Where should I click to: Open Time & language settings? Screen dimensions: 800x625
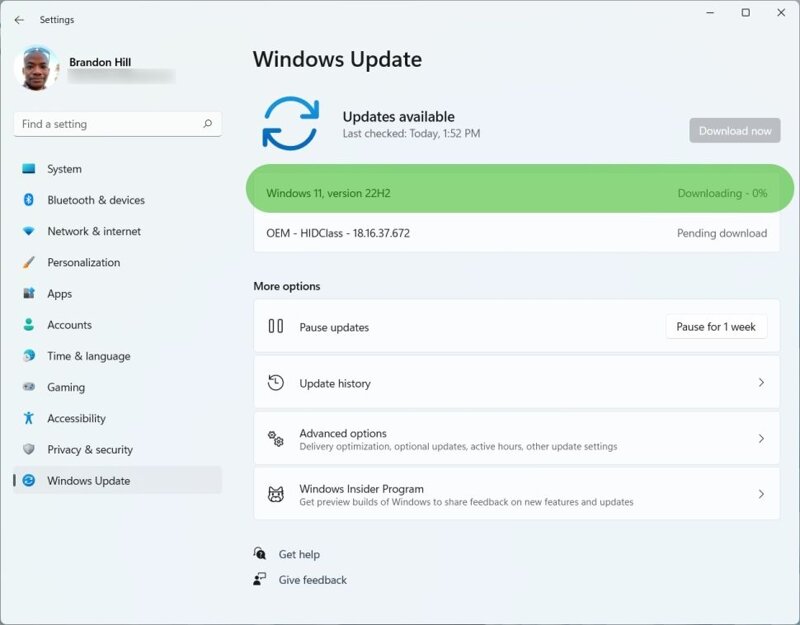(x=118, y=356)
